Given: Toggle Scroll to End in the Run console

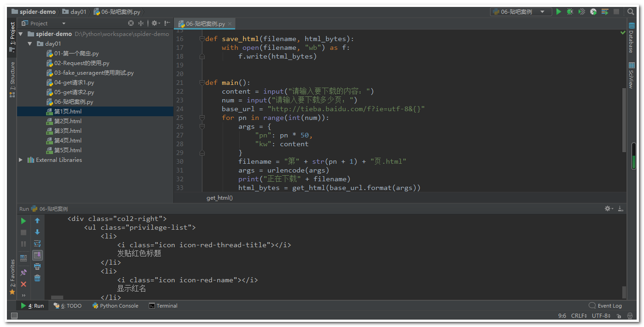Looking at the screenshot, I should [37, 255].
